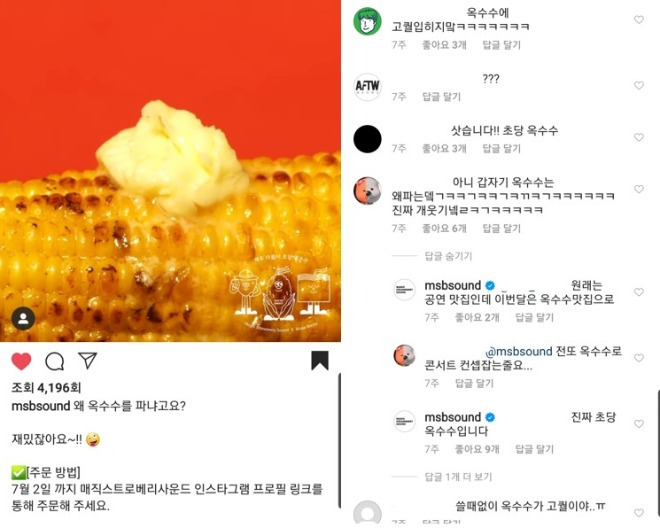Image resolution: width=660 pixels, height=528 pixels.
Task: Click the caption area scrollbar
Action: tap(339, 440)
